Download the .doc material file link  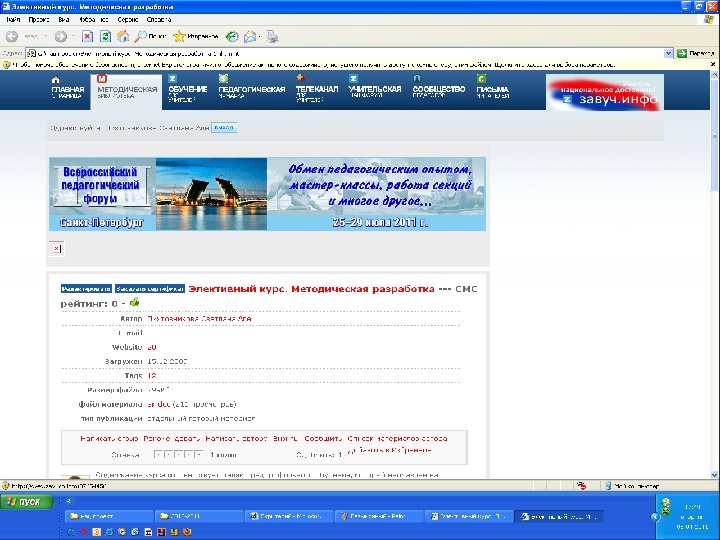[159, 404]
